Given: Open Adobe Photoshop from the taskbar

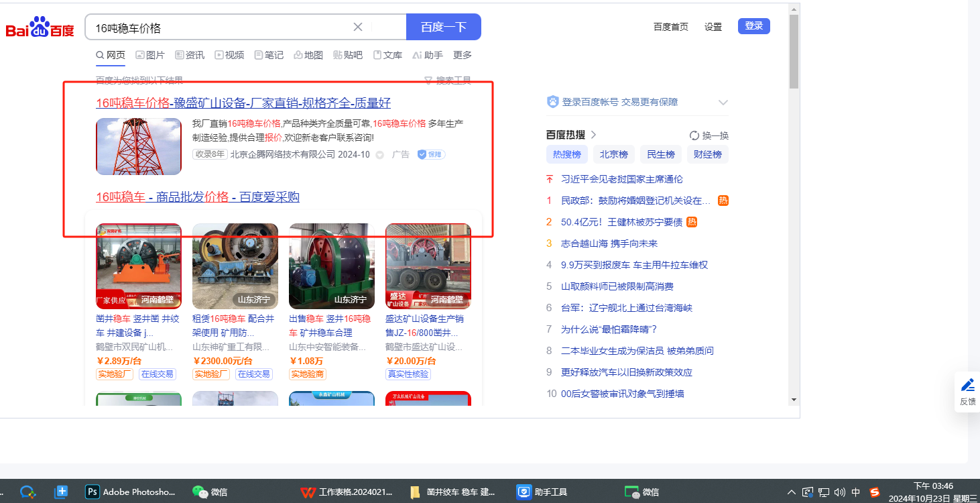Looking at the screenshot, I should (x=131, y=492).
